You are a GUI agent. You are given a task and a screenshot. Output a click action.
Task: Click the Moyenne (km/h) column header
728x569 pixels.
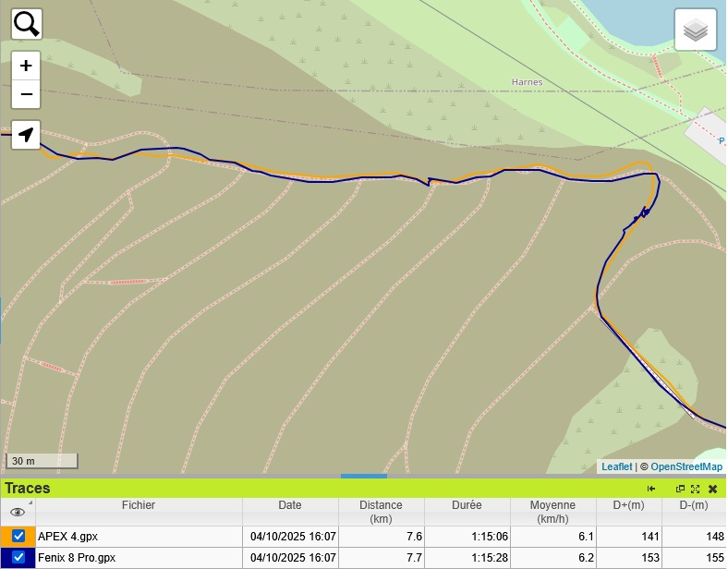[x=552, y=511]
